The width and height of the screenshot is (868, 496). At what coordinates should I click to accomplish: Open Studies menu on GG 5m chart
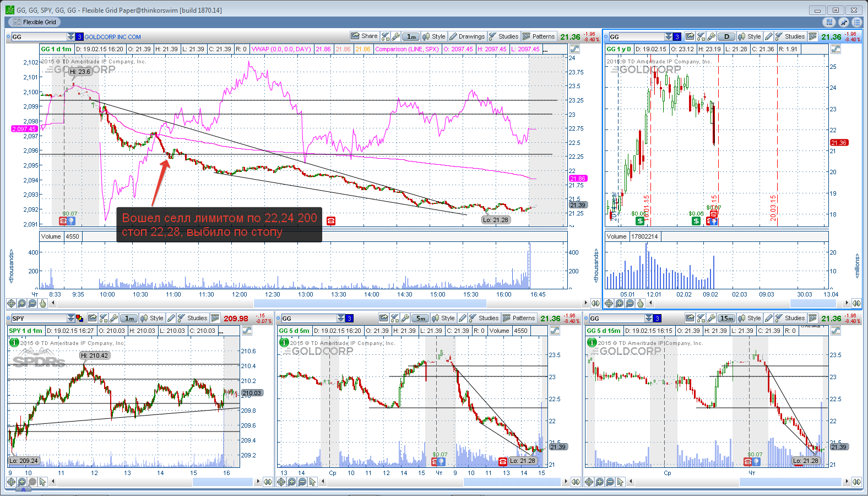coord(484,318)
